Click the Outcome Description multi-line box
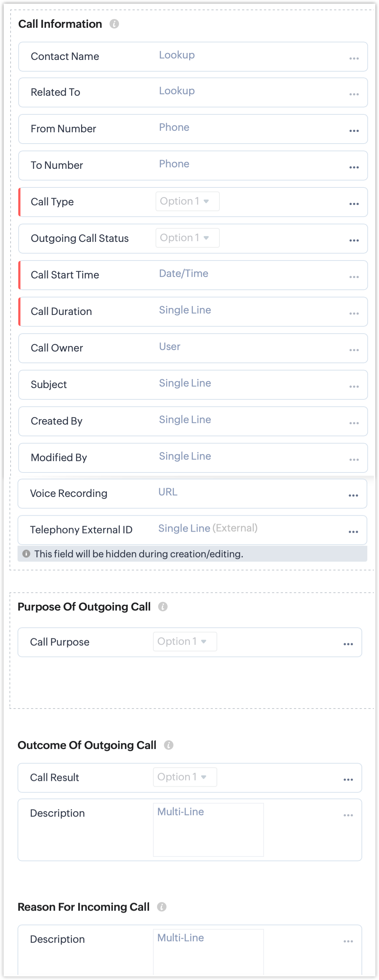Viewport: 379px width, 980px height. point(208,829)
